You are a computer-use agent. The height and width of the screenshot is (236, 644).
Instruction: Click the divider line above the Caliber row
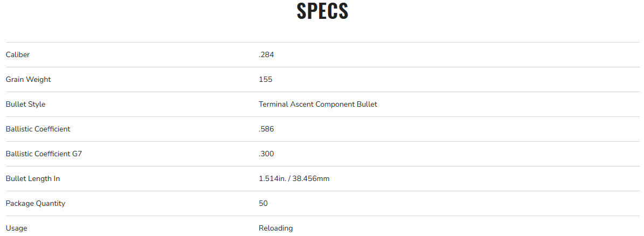[x=322, y=42]
